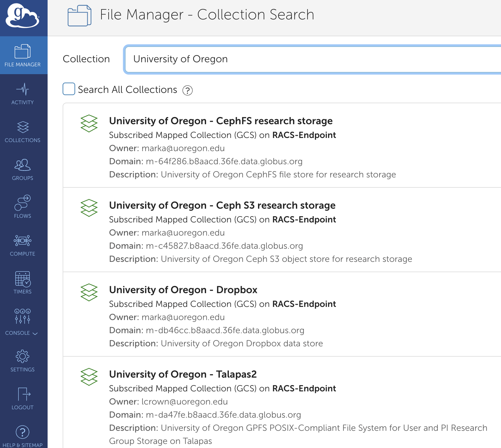
Task: Click the Globus cloud logo
Action: 22,16
